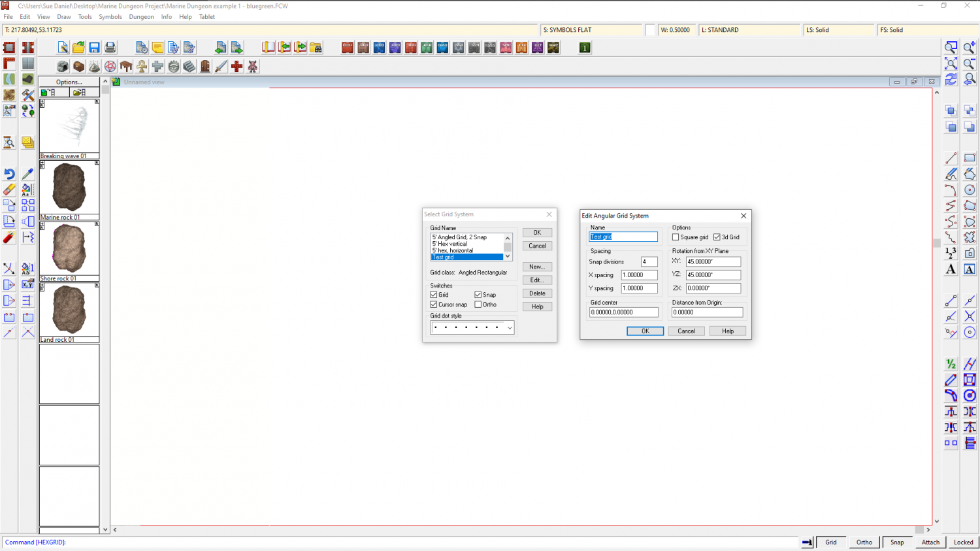Click the sticky note toolbar icon

pos(157,48)
